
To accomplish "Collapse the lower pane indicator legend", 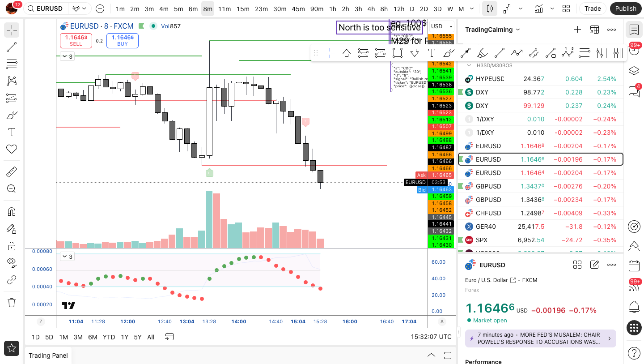I will coord(67,257).
